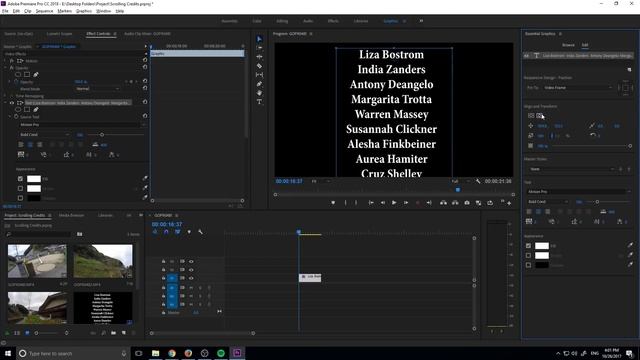Image resolution: width=640 pixels, height=360 pixels.
Task: Click black Shadow color swatch in Effect Controls
Action: 33,198
